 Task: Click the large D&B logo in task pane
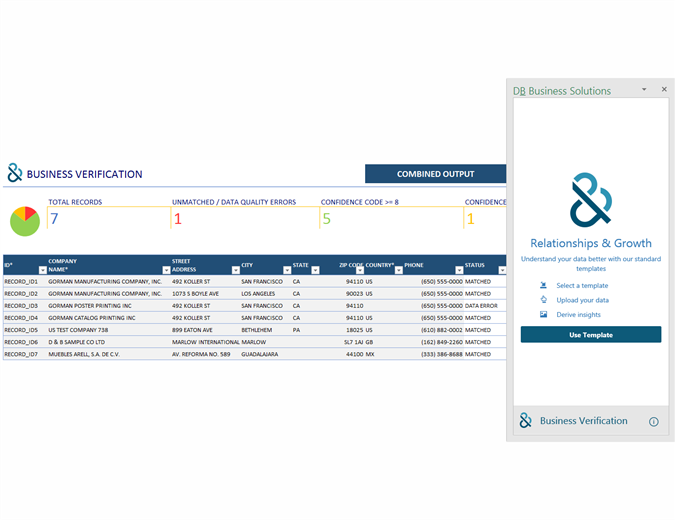coord(591,200)
